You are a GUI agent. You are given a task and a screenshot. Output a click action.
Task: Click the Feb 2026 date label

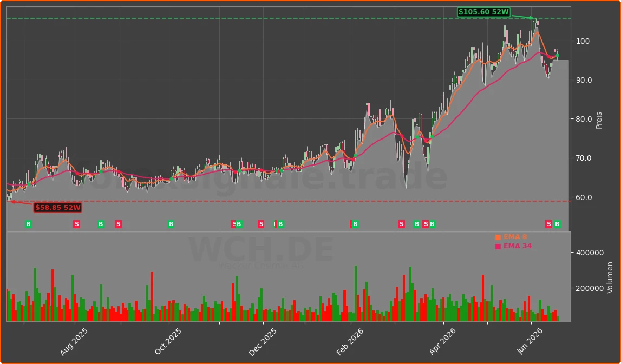[x=350, y=342]
